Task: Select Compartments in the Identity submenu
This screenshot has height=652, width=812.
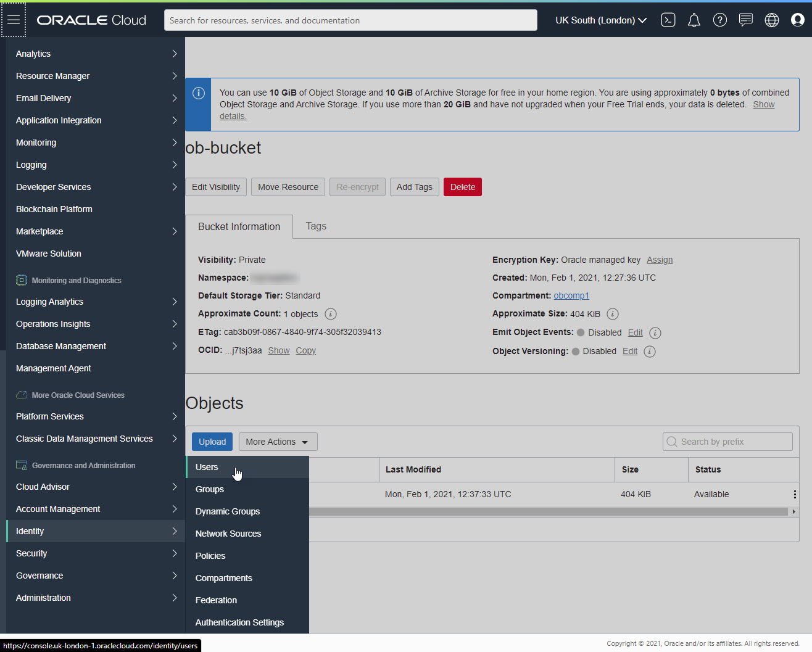Action: (x=247, y=578)
